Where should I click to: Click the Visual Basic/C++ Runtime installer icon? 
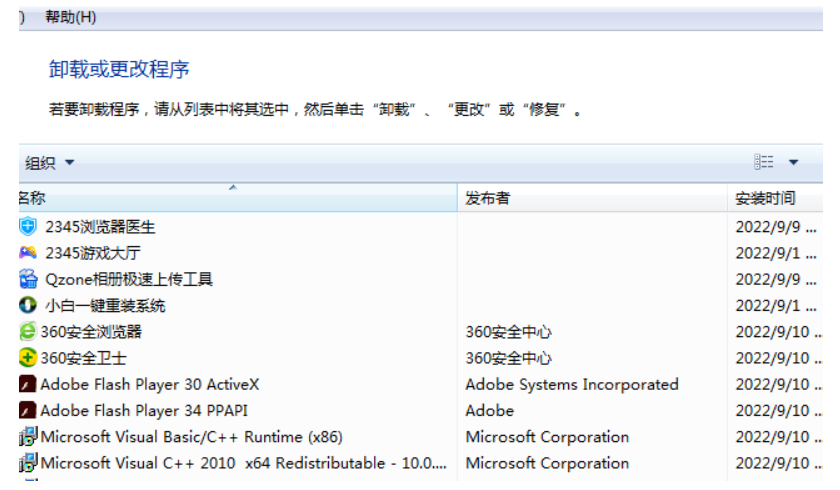click(28, 437)
